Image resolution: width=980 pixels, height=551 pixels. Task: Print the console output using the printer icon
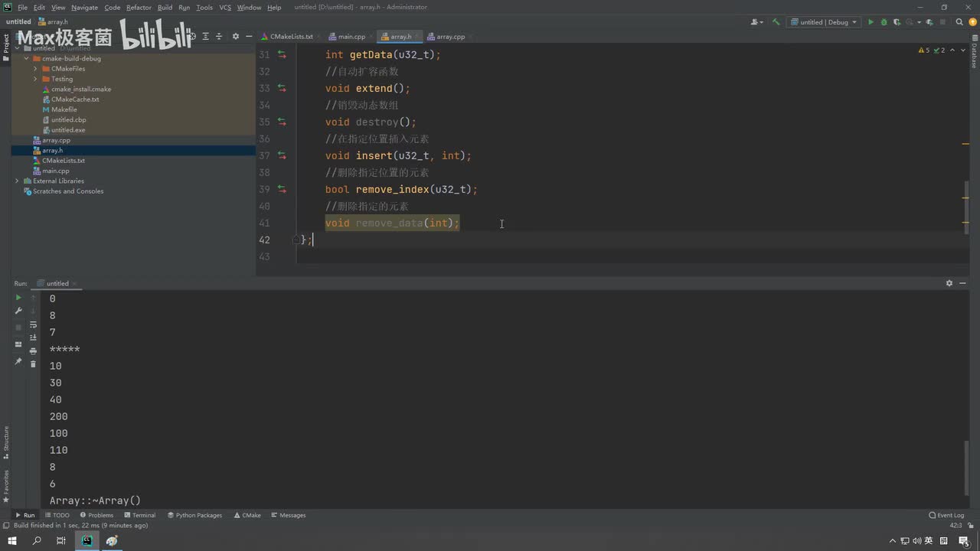pyautogui.click(x=33, y=350)
